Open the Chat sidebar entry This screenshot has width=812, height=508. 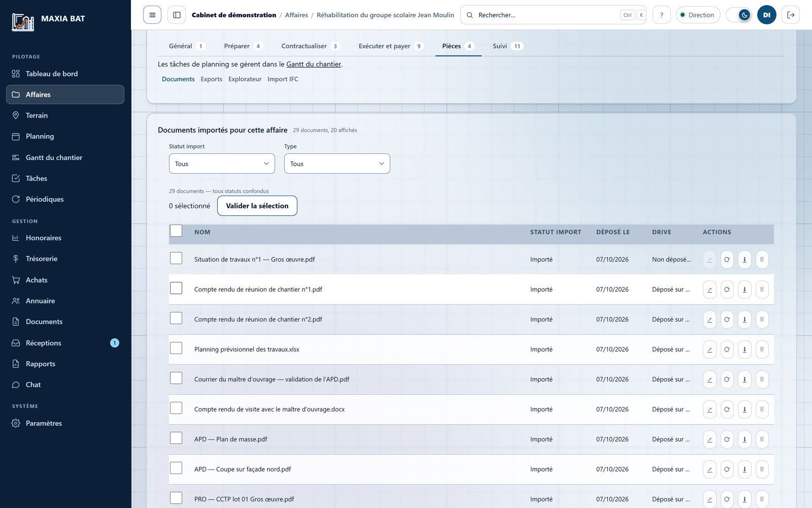click(65, 385)
